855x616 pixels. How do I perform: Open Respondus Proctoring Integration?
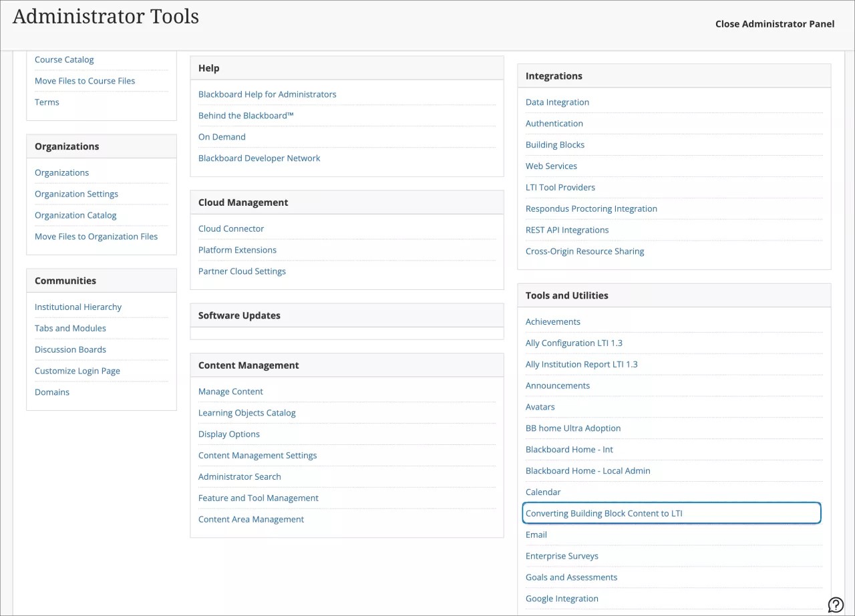coord(591,208)
